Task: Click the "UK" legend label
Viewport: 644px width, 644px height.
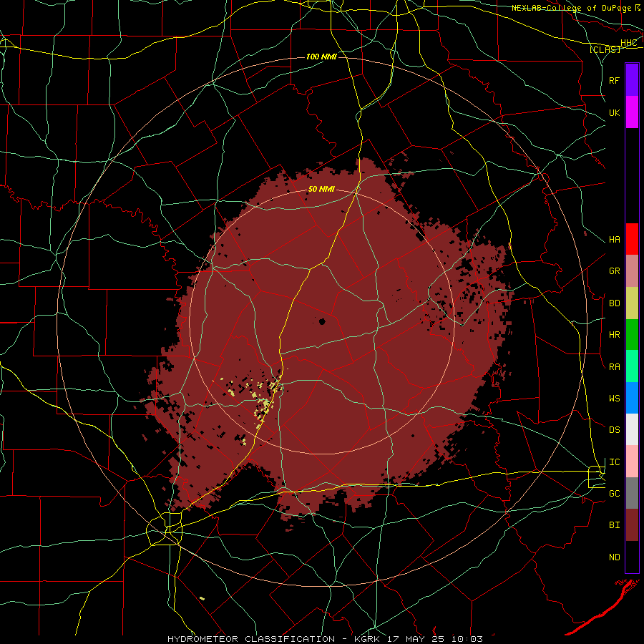Action: pos(614,112)
